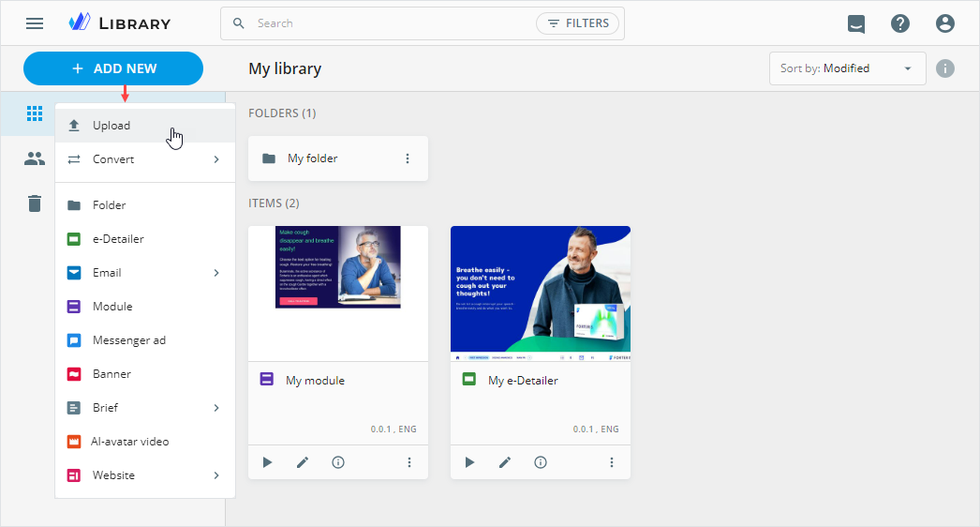Screen dimensions: 980x527
Task: Open the shared users sidebar section
Action: [35, 158]
